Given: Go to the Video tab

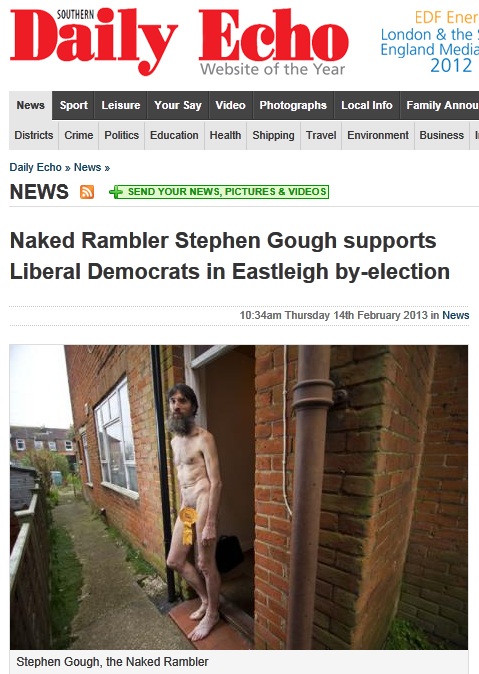Looking at the screenshot, I should (230, 105).
